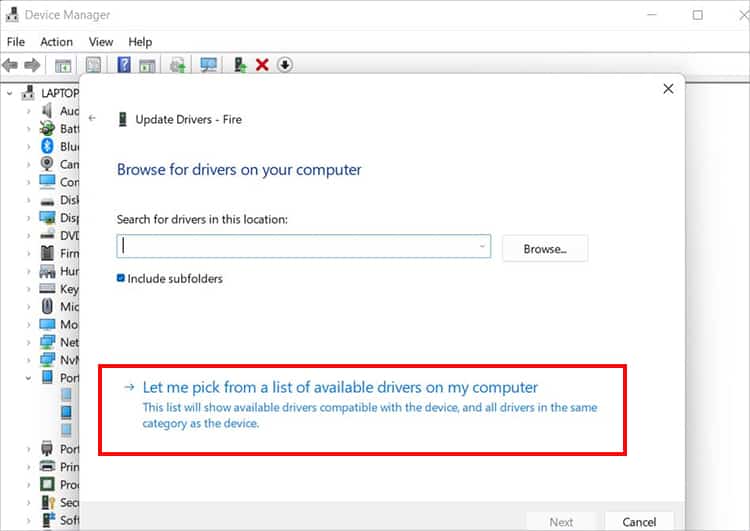Go back using the dialog's left arrow
Screen dimensions: 750x531
(x=92, y=118)
